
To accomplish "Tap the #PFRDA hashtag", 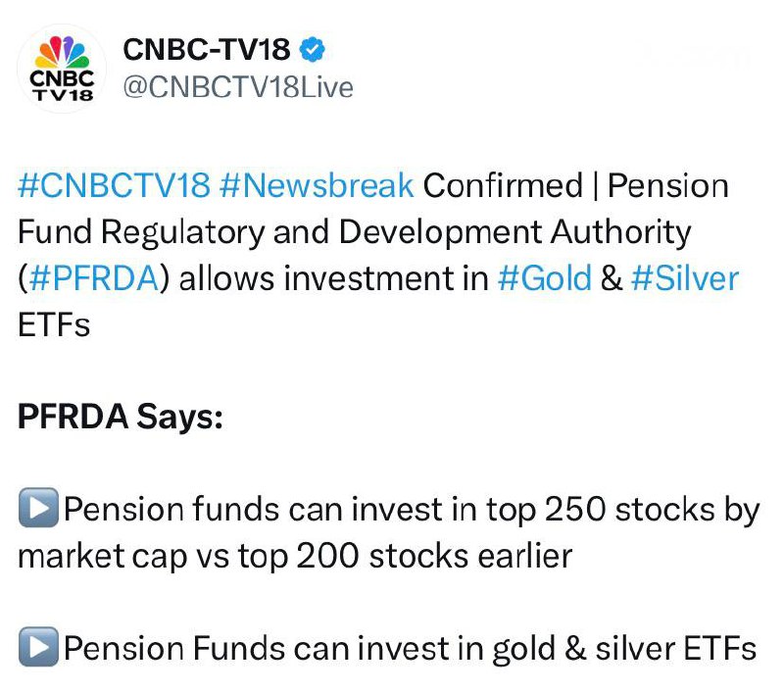I will click(x=93, y=278).
